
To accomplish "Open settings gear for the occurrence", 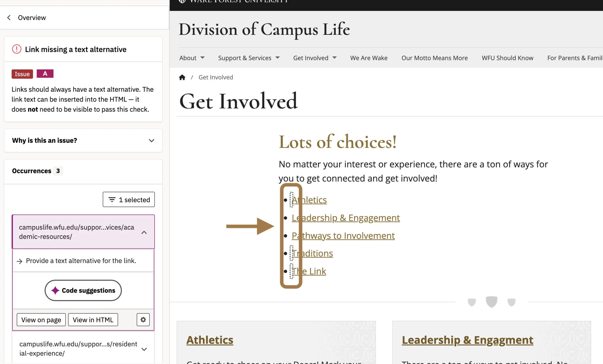I will [x=143, y=320].
